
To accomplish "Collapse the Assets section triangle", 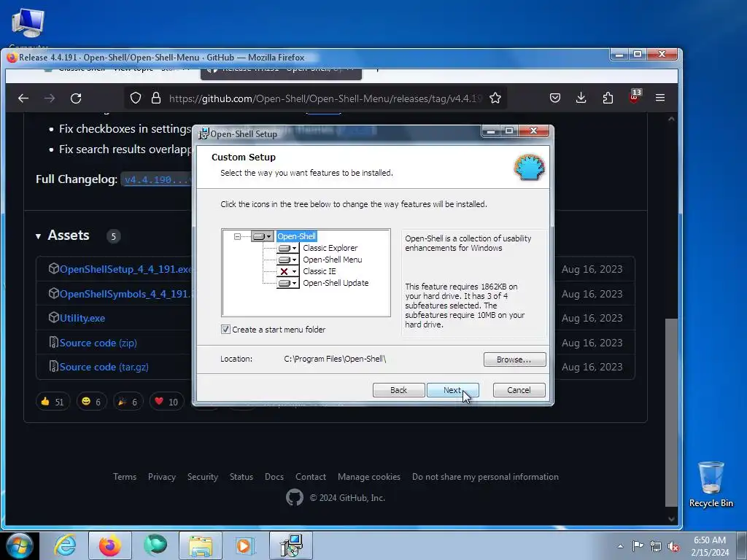I will [x=38, y=236].
